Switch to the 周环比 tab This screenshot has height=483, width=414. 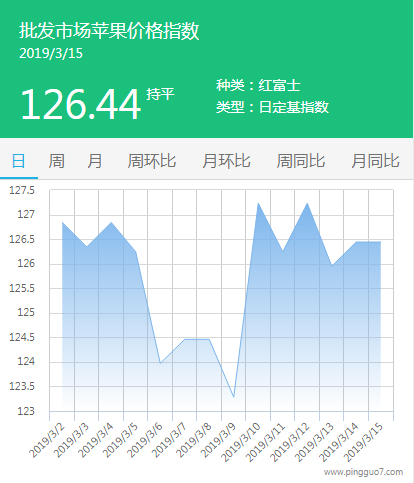[x=152, y=161]
